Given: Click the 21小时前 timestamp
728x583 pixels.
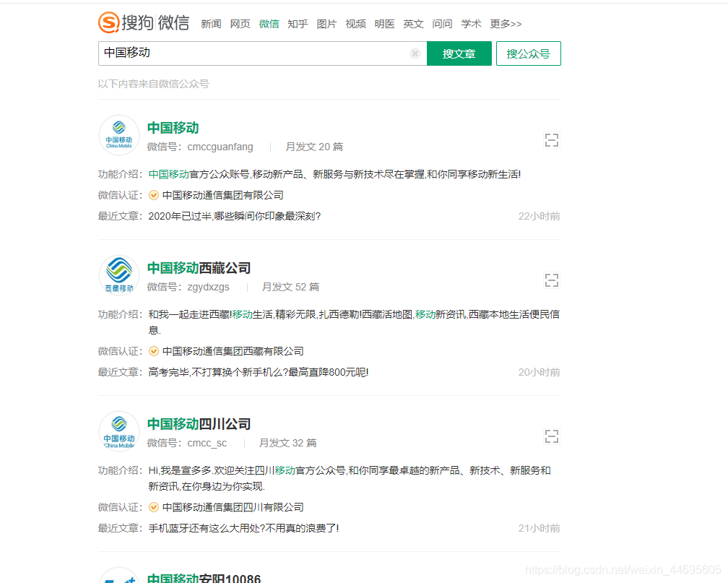Looking at the screenshot, I should (539, 528).
